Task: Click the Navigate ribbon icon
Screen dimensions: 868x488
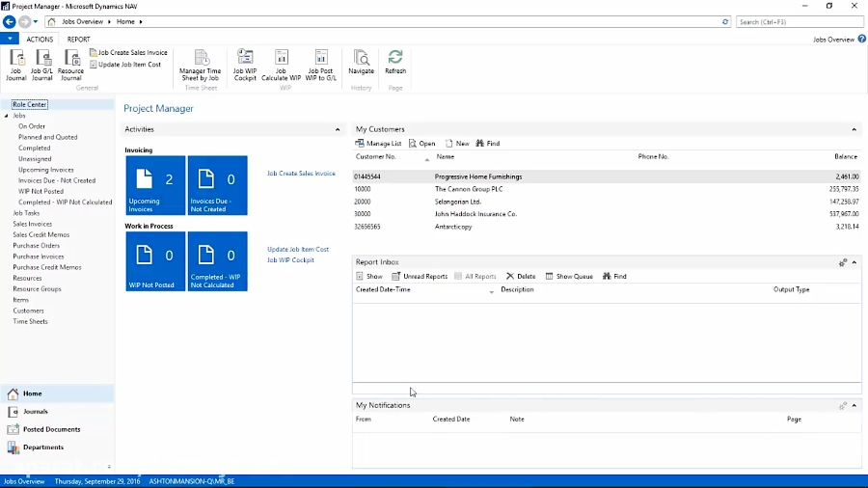Action: coord(361,62)
